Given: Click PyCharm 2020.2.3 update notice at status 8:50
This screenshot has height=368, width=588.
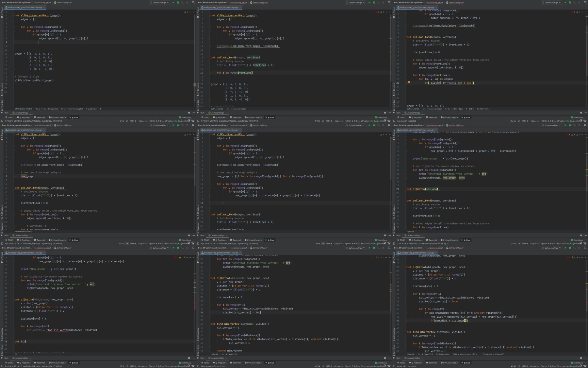Looking at the screenshot, I should tap(33, 121).
